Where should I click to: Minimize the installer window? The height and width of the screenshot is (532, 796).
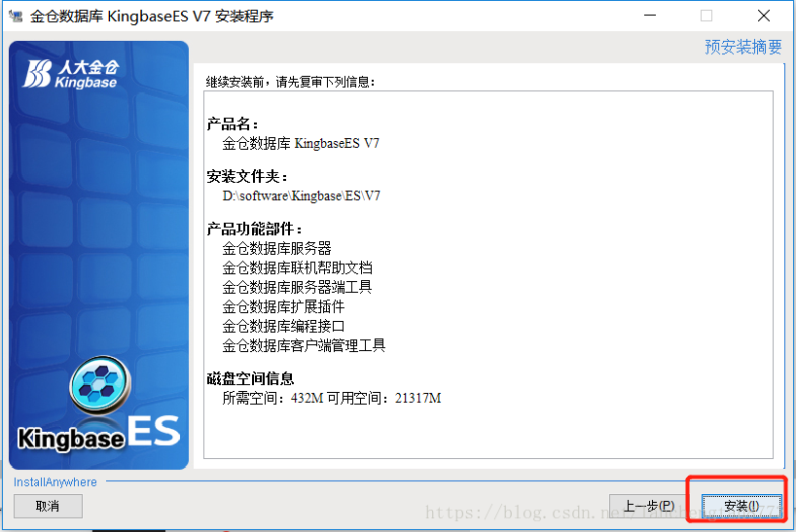[x=650, y=16]
